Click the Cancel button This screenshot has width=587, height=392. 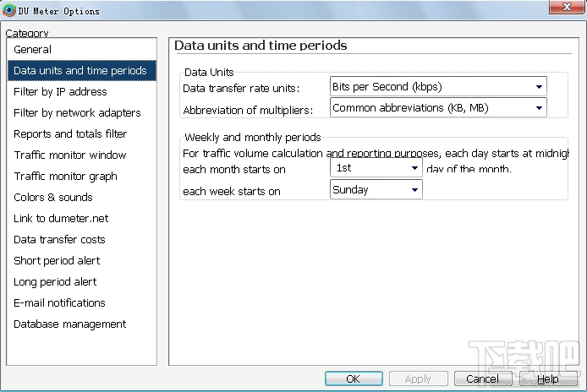(x=482, y=379)
